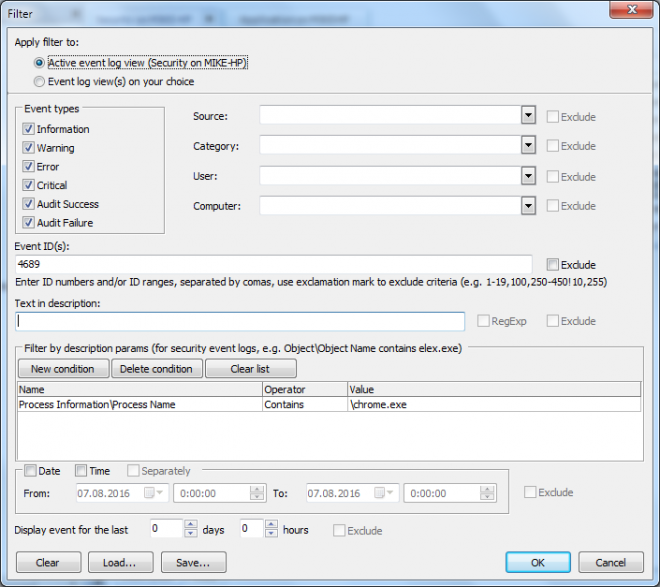Enable Exclude for date/time range
Viewport: 660px width, 587px height.
point(530,492)
